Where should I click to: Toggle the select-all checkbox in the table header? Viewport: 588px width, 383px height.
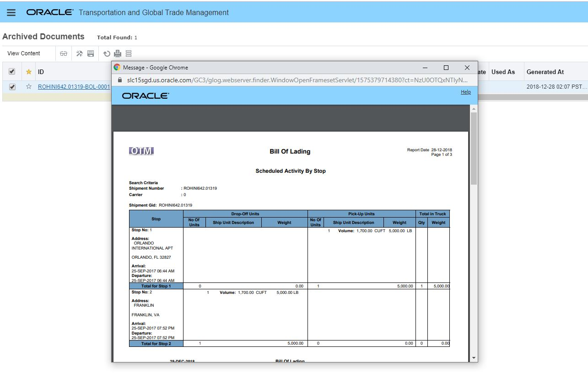[x=12, y=72]
